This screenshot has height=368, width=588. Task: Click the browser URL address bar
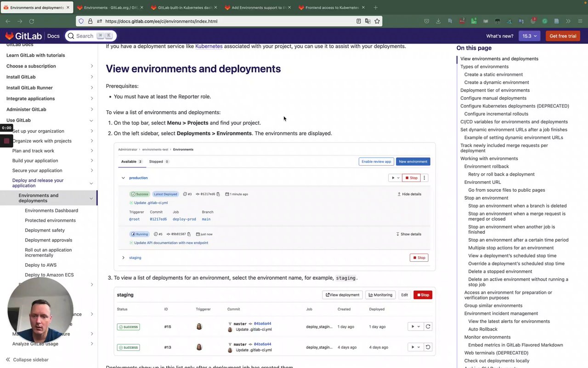coord(229,21)
